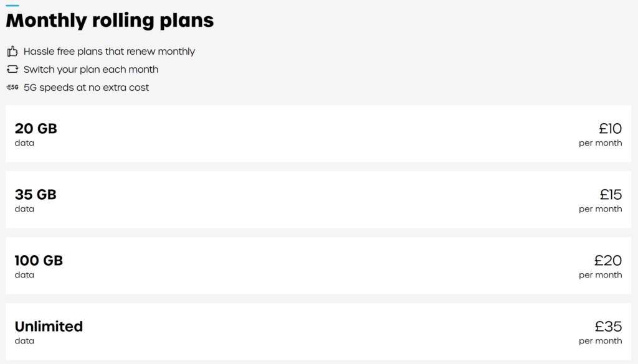Click the Unlimited heading label
Screen dimensions: 638x364
[49, 326]
